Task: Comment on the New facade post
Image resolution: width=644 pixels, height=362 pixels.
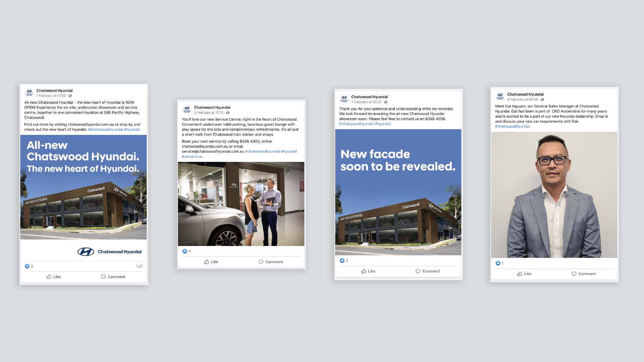Action: pyautogui.click(x=428, y=271)
